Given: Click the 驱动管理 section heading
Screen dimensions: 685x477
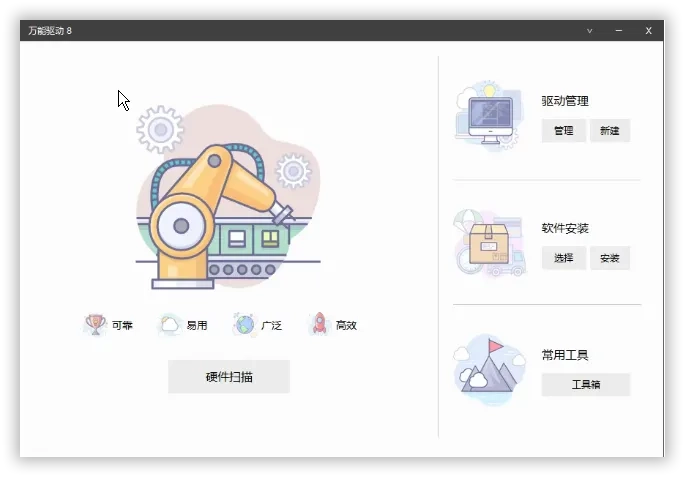Looking at the screenshot, I should (x=565, y=101).
